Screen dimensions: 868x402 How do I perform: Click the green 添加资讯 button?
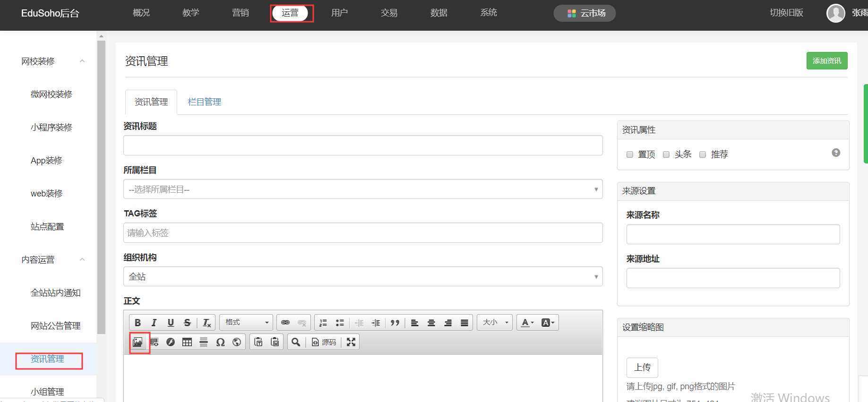point(826,61)
